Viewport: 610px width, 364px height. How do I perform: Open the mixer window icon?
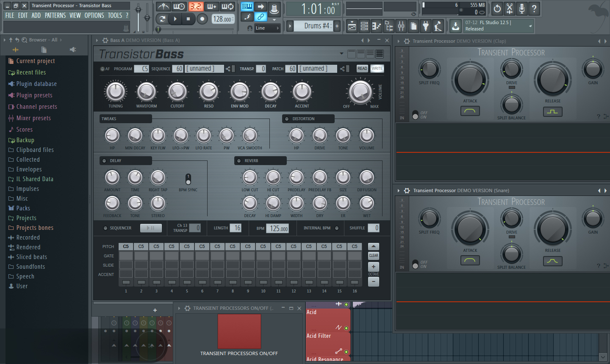coord(401,26)
